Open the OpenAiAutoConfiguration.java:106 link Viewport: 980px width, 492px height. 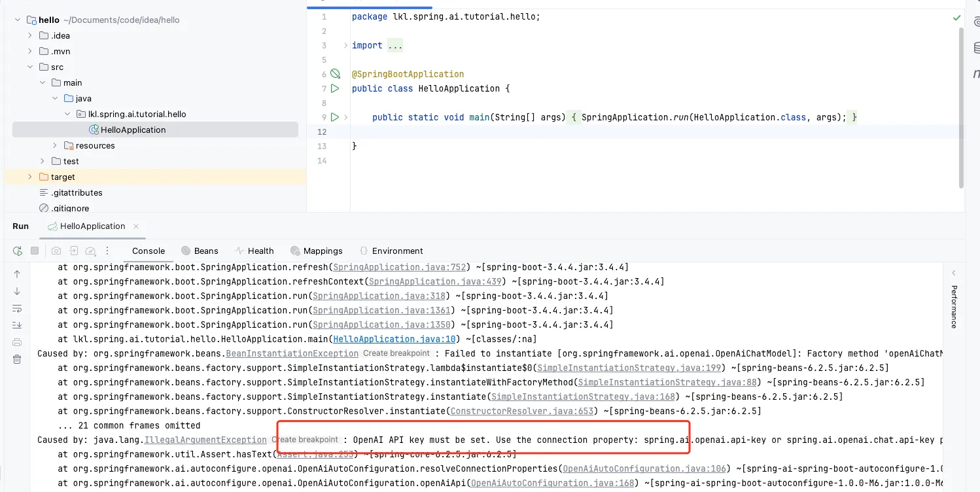coord(644,469)
